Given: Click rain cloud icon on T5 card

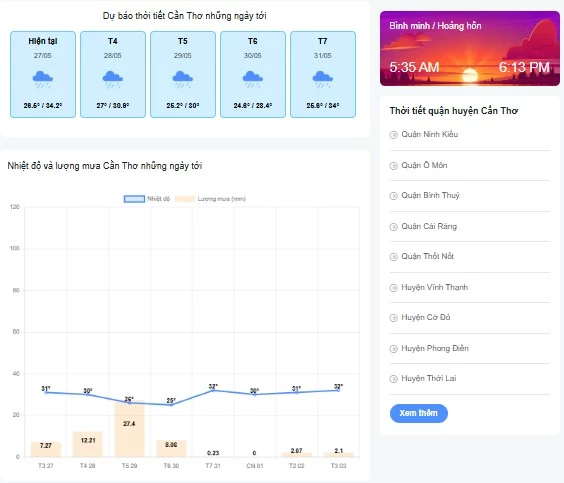Looking at the screenshot, I should tap(183, 79).
